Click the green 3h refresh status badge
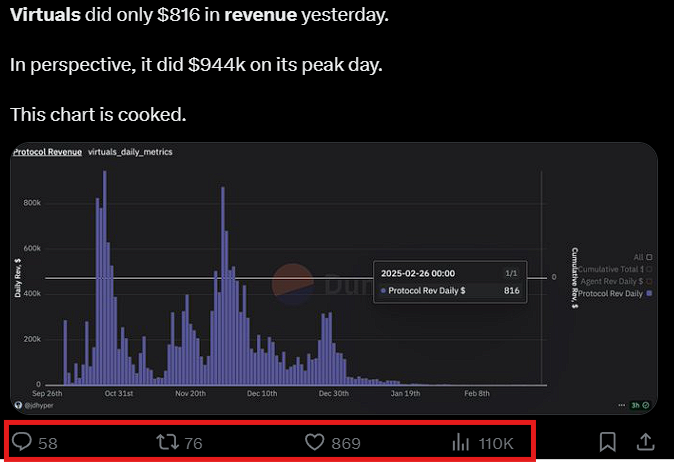Image resolution: width=674 pixels, height=462 pixels. coord(640,405)
